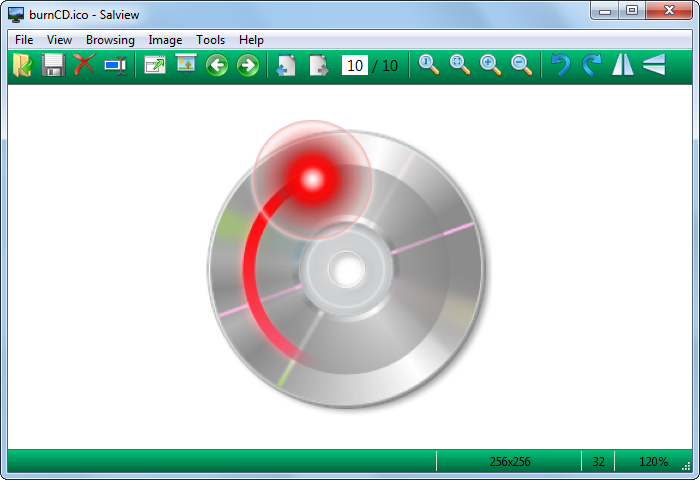Rotate image clockwise with blue arrow

(592, 65)
